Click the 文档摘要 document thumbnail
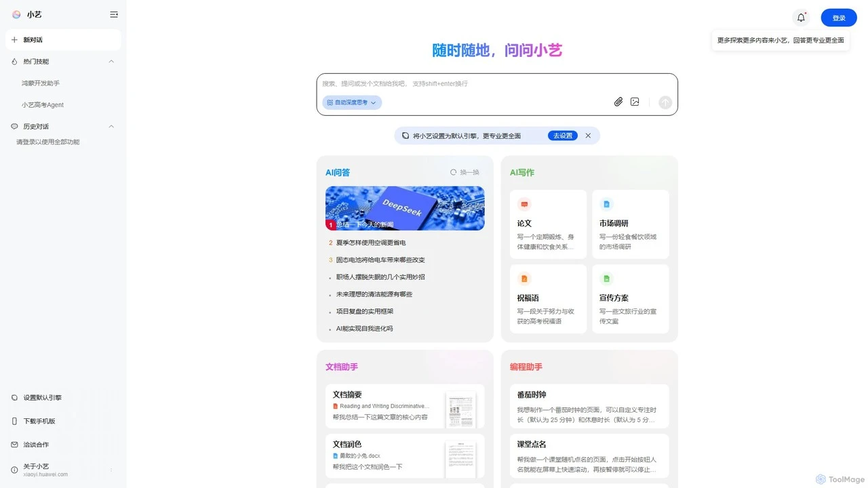Screen dimensions: 868x488 [x=461, y=409]
